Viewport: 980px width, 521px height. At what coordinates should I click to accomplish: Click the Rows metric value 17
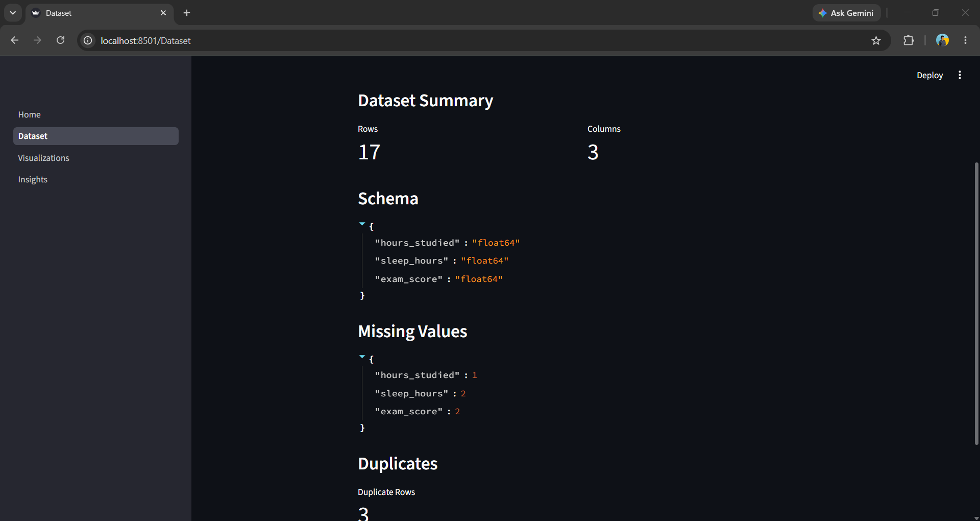tap(369, 152)
